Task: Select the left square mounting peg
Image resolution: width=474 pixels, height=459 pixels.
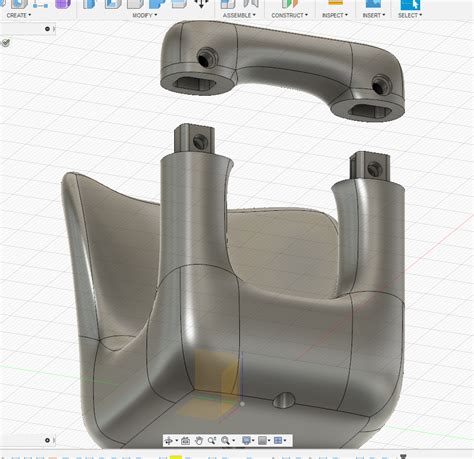Action: [x=194, y=139]
